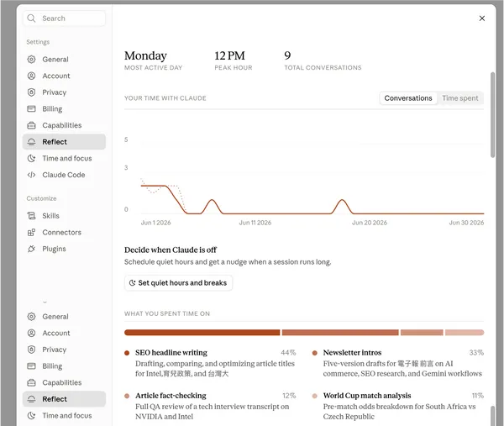This screenshot has height=426, width=504.
Task: Switch the chart to Conversations
Action: tap(408, 98)
